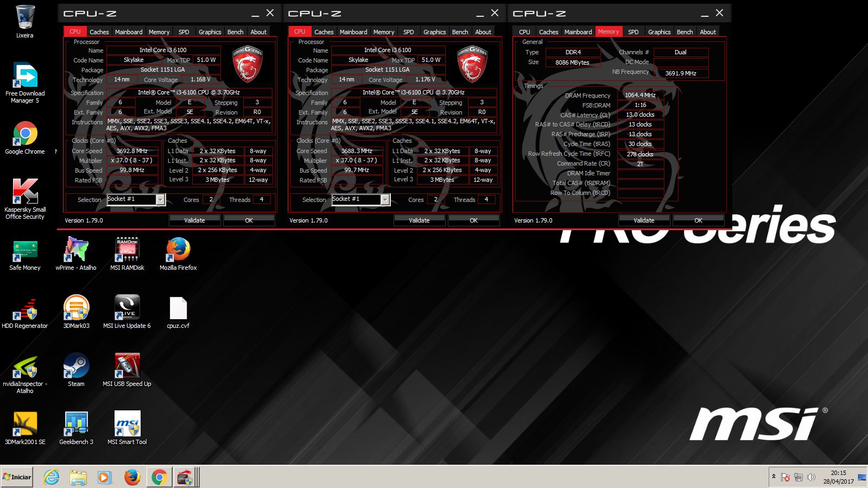The width and height of the screenshot is (868, 488).
Task: Open Internet Explorer from taskbar
Action: coord(52,477)
